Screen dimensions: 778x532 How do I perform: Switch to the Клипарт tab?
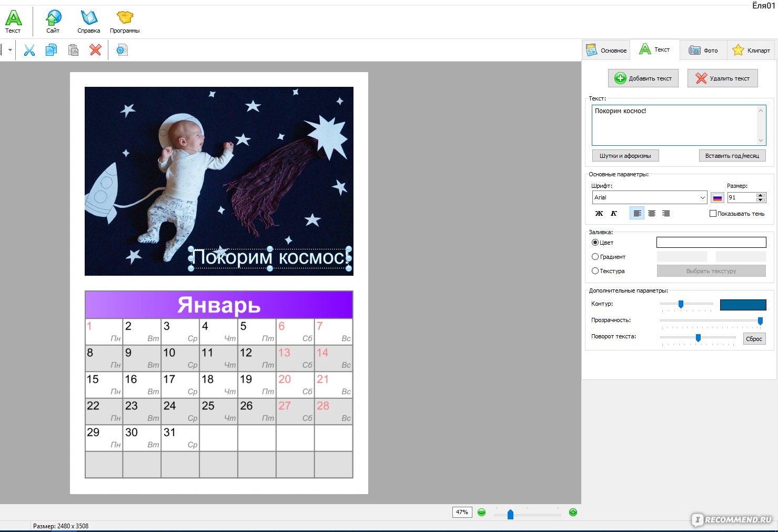751,51
